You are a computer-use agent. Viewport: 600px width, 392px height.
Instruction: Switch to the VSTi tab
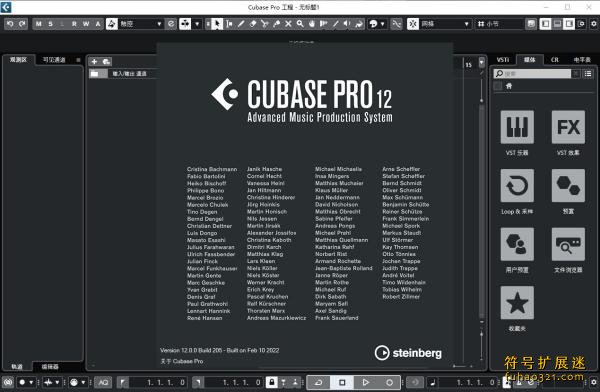(x=502, y=60)
